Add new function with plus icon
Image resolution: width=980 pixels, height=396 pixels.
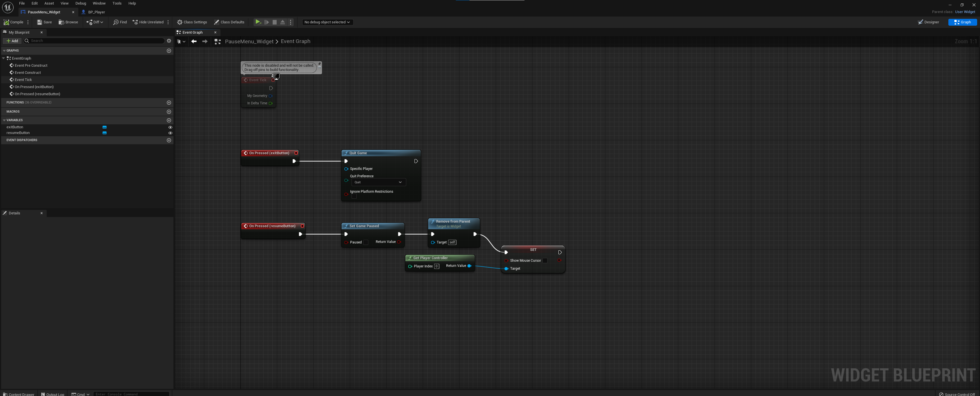(x=169, y=102)
